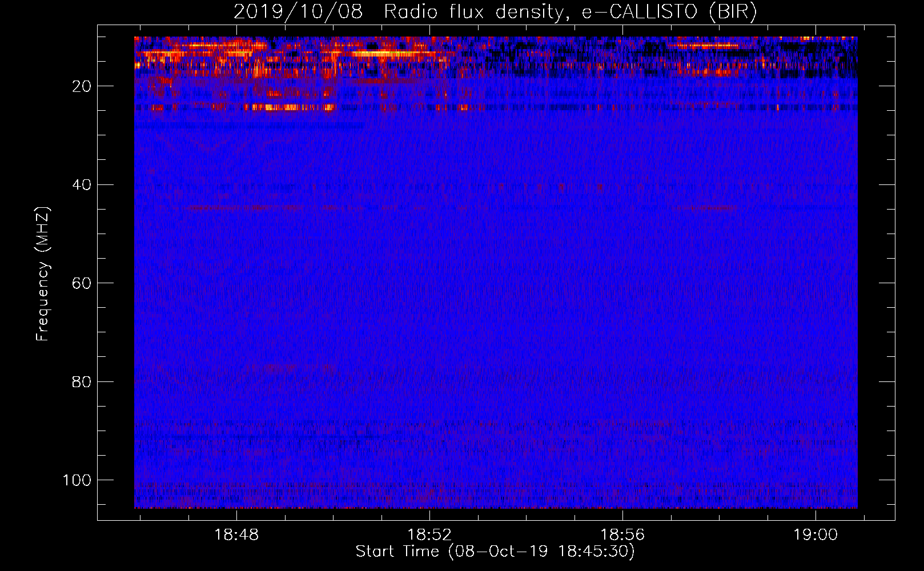This screenshot has width=924, height=571.
Task: Click the y-axis tick label '80'
Action: pos(82,381)
